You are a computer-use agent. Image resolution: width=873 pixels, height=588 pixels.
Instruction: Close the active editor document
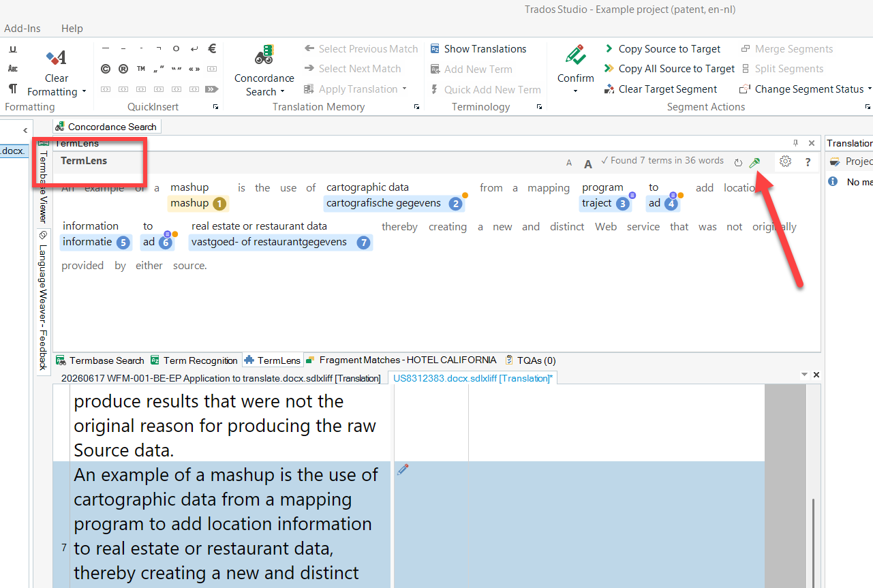[x=816, y=375]
